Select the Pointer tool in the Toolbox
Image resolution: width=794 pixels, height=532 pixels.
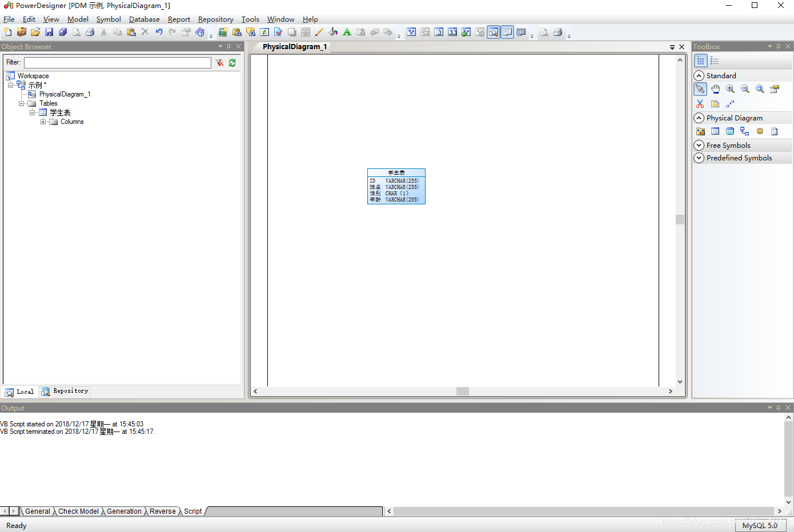(700, 89)
